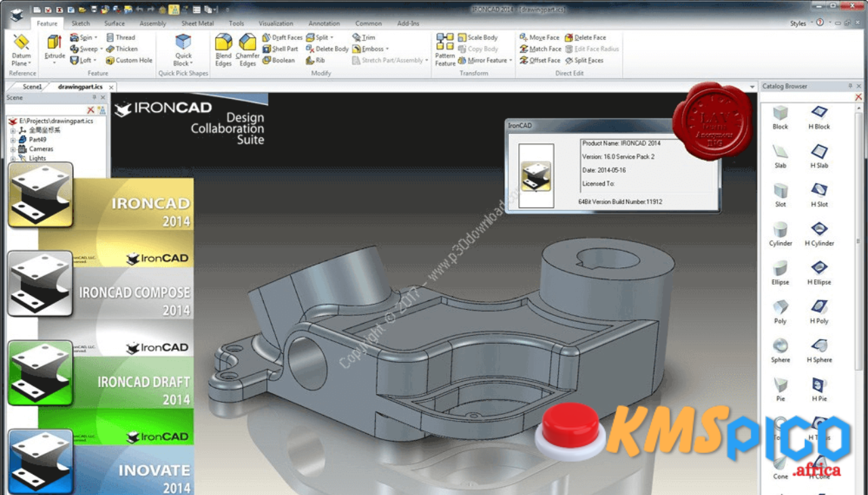Open the Emboss dropdown arrow

click(x=389, y=49)
